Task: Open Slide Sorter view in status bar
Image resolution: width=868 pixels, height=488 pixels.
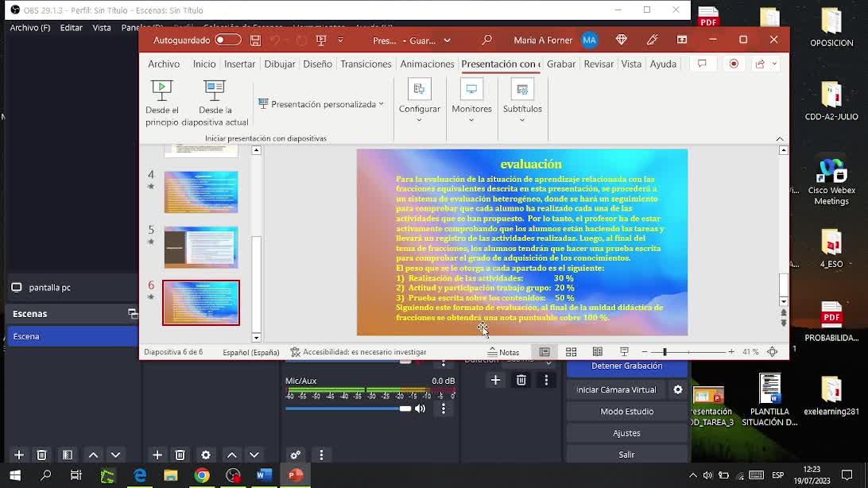Action: (x=571, y=352)
